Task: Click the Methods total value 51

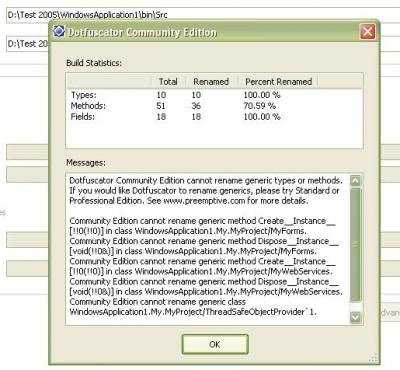Action: click(161, 106)
